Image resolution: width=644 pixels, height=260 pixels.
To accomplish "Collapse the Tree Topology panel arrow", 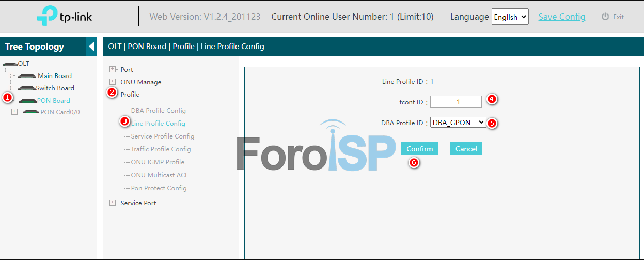I will pos(91,47).
